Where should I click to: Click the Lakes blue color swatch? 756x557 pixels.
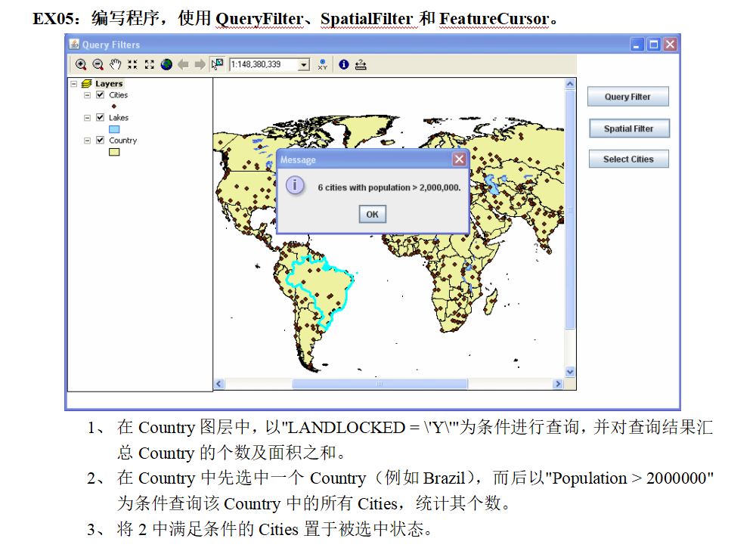click(114, 128)
